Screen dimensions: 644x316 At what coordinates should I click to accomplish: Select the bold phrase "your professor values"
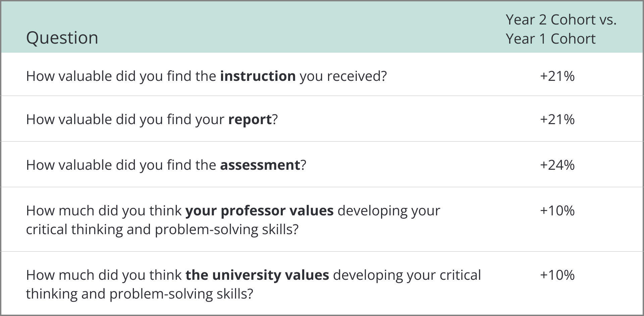(259, 211)
